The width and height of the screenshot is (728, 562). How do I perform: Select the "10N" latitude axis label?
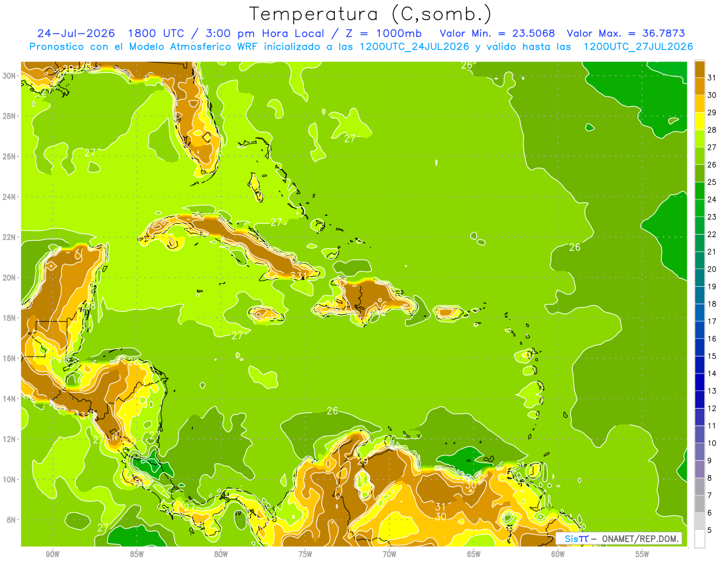pos(10,479)
